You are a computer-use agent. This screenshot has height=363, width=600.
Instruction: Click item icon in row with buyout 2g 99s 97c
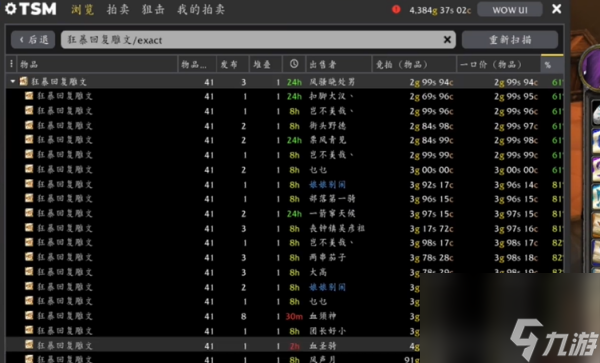click(x=29, y=125)
